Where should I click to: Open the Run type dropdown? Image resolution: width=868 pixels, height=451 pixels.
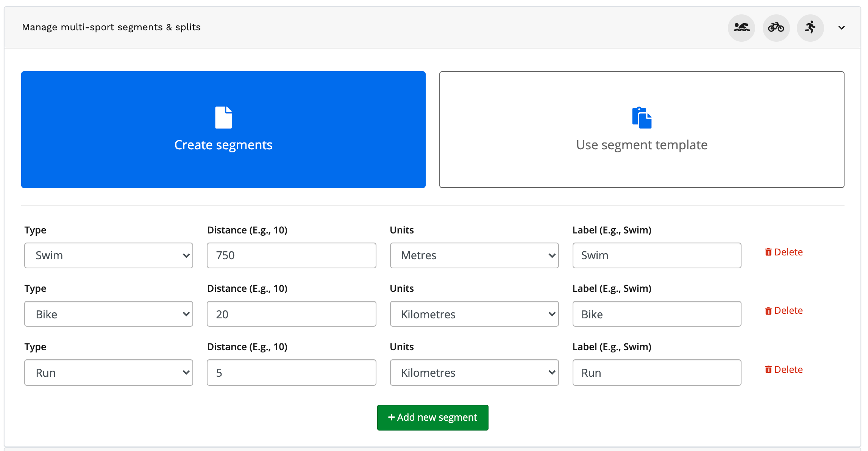coord(109,373)
